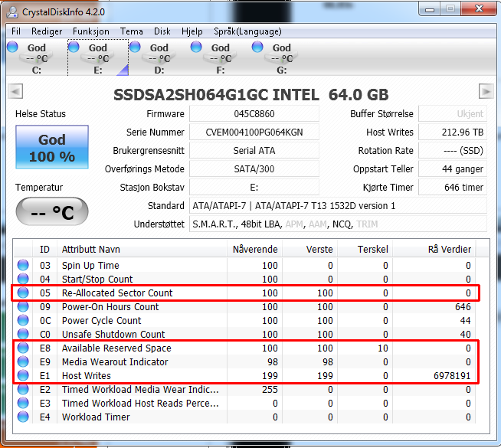Select drive E: status button
501x448 pixels.
click(98, 57)
